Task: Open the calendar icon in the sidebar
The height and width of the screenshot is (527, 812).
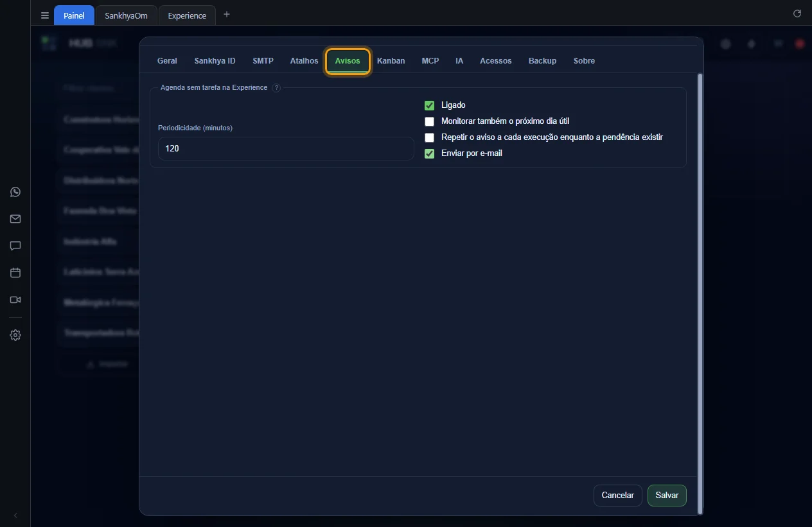Action: tap(15, 273)
